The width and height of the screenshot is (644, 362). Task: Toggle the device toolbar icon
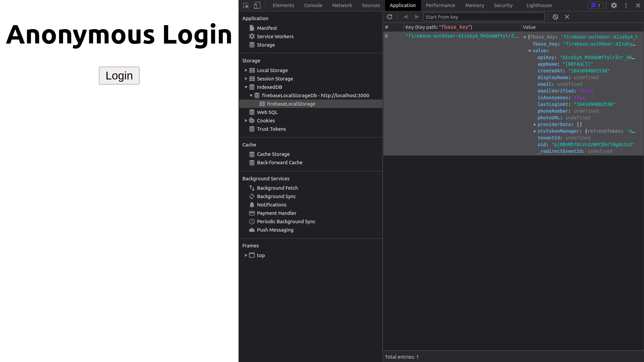pos(257,5)
